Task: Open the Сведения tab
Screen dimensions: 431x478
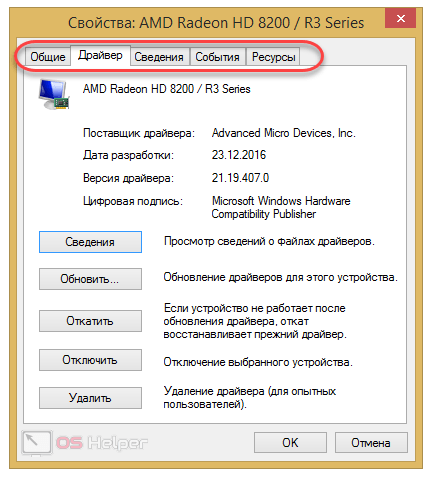Action: pyautogui.click(x=159, y=57)
